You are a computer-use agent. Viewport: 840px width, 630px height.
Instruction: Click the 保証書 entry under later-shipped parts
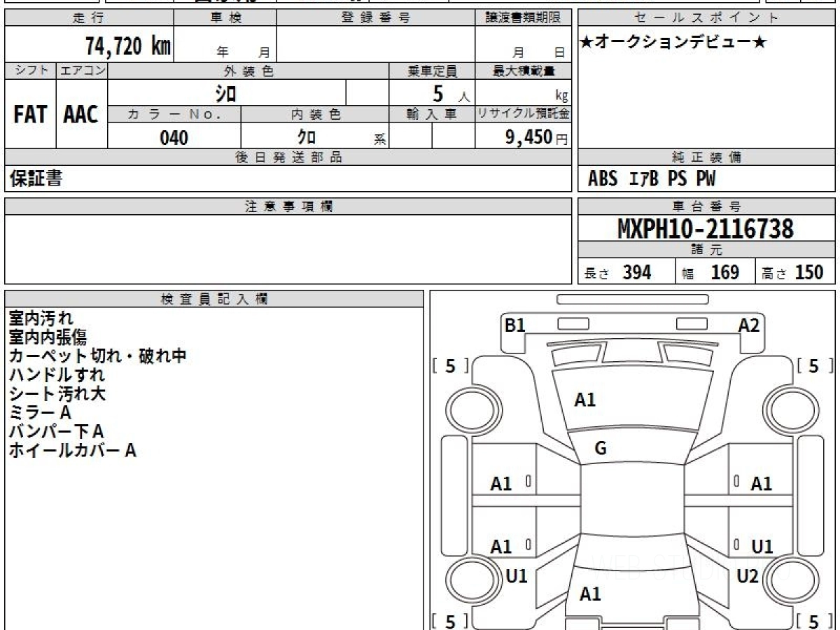click(36, 178)
